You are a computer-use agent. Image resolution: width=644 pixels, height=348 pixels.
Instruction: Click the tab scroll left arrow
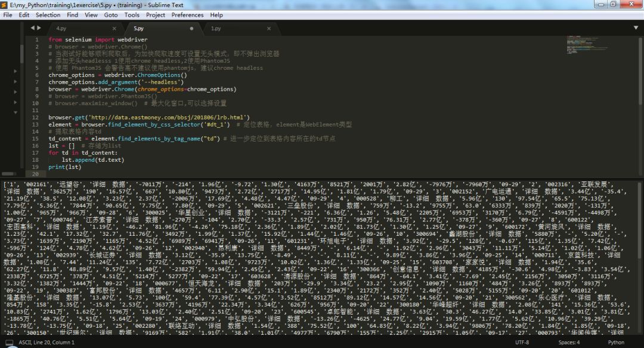coord(32,28)
